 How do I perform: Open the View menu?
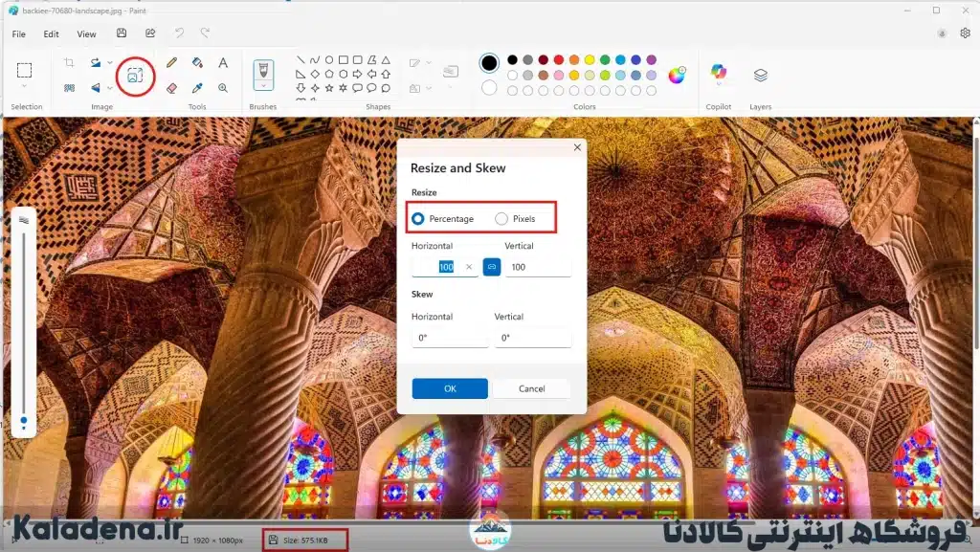(86, 33)
